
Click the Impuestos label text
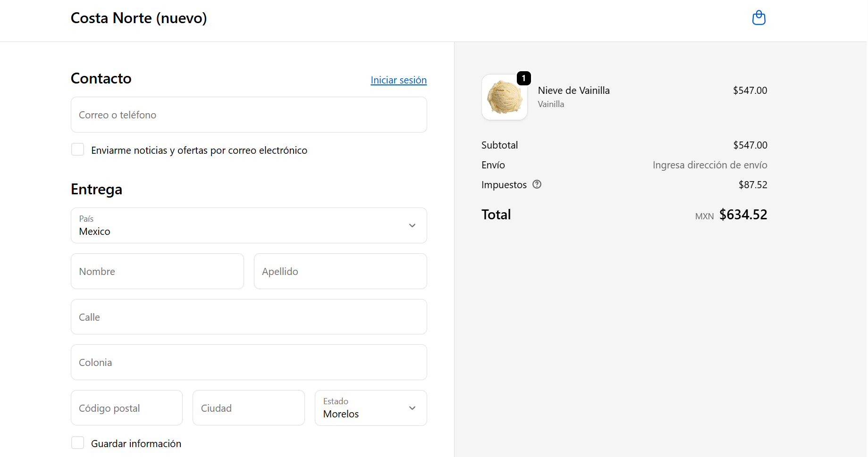[504, 185]
